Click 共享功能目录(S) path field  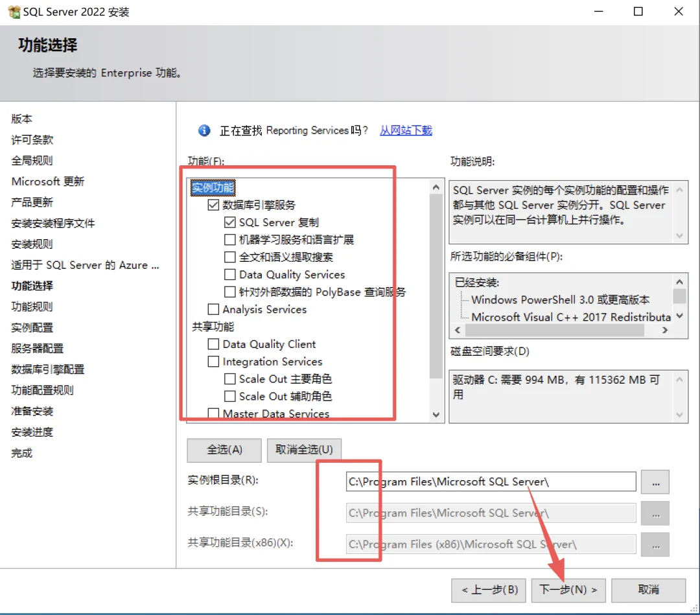tap(491, 513)
